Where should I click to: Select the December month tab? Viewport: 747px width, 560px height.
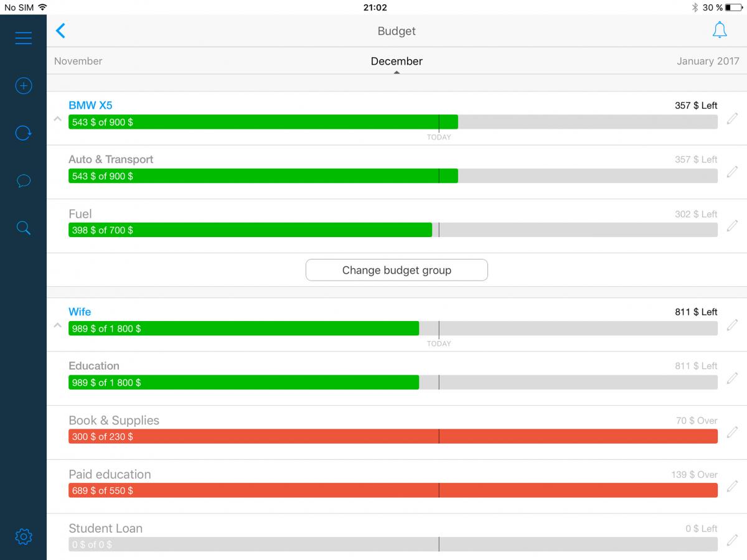pyautogui.click(x=397, y=61)
